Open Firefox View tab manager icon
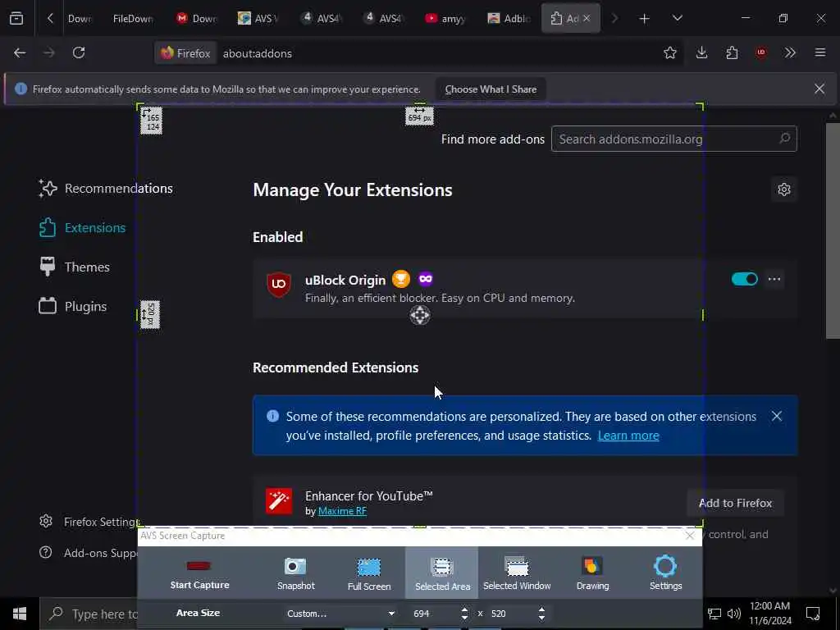The width and height of the screenshot is (840, 630). tap(16, 18)
